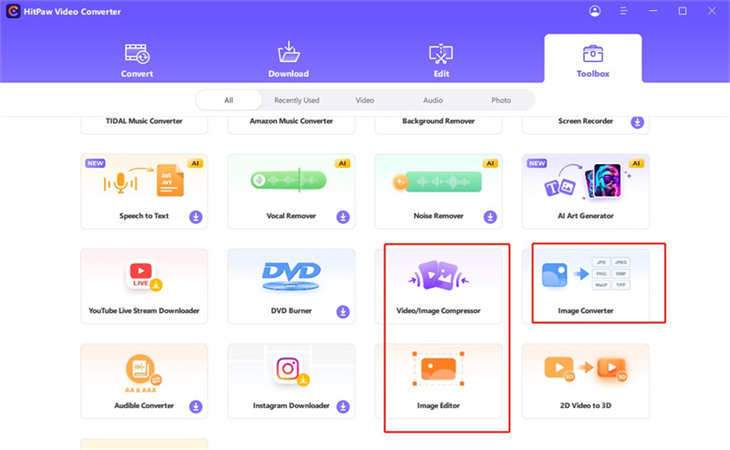Click the AI badge on Vocal Remover
730x450 pixels.
(342, 163)
